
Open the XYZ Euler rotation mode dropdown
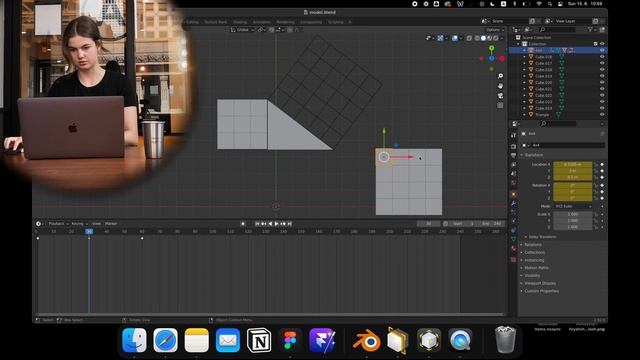pyautogui.click(x=573, y=207)
